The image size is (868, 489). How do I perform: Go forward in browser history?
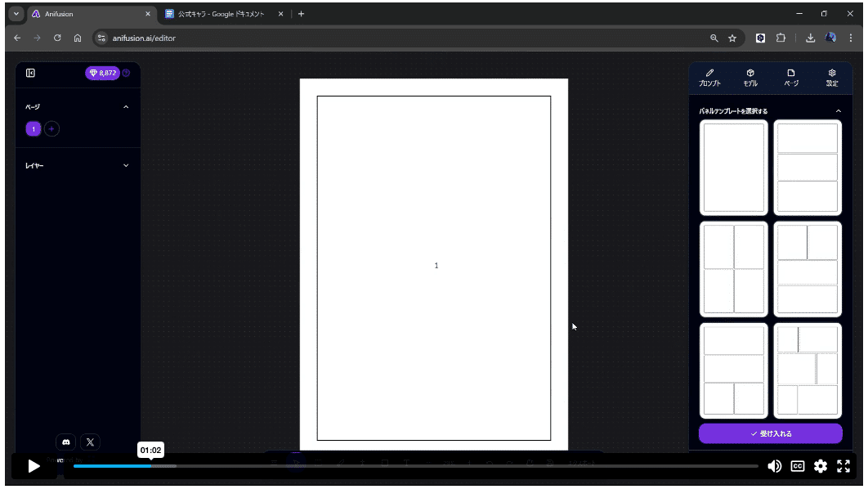pos(37,38)
